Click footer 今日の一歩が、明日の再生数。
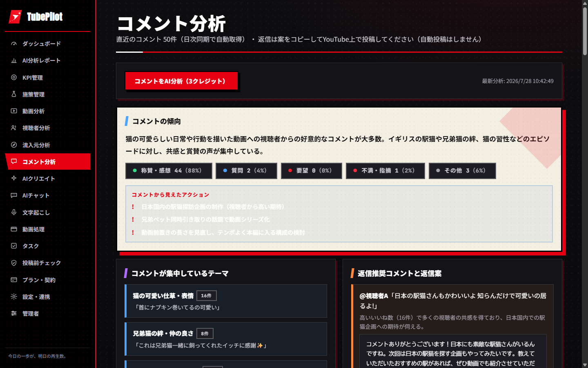 click(x=38, y=356)
